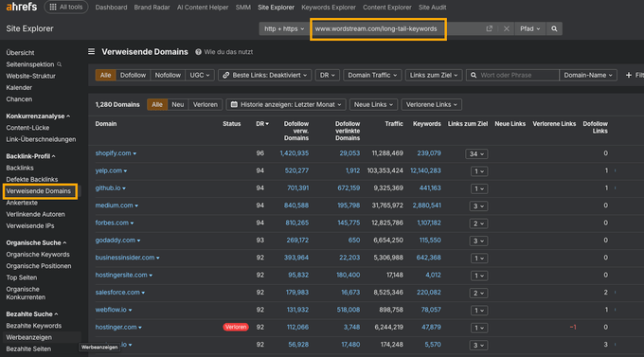The image size is (644, 357).
Task: Toggle the hamburger sidebar menu icon
Action: point(91,52)
